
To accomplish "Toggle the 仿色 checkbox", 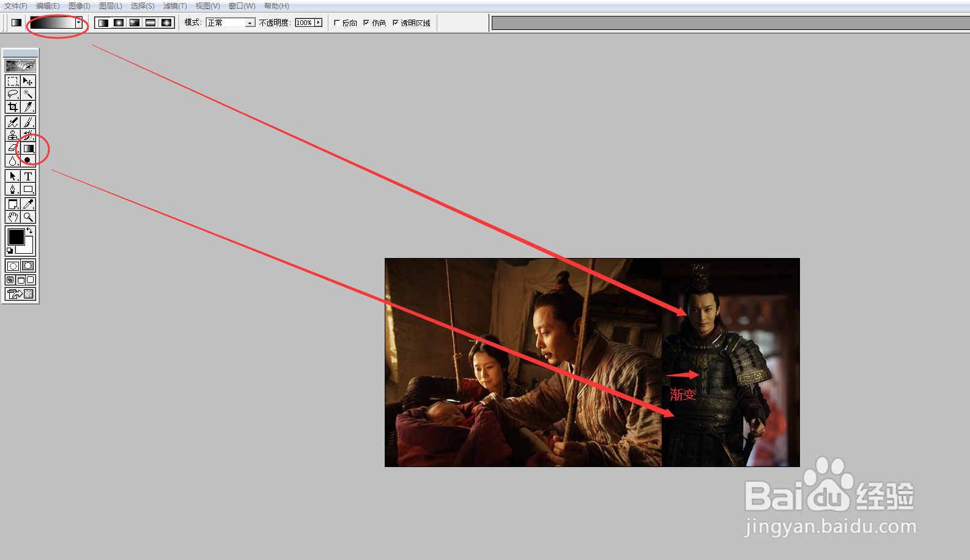I will 366,23.
